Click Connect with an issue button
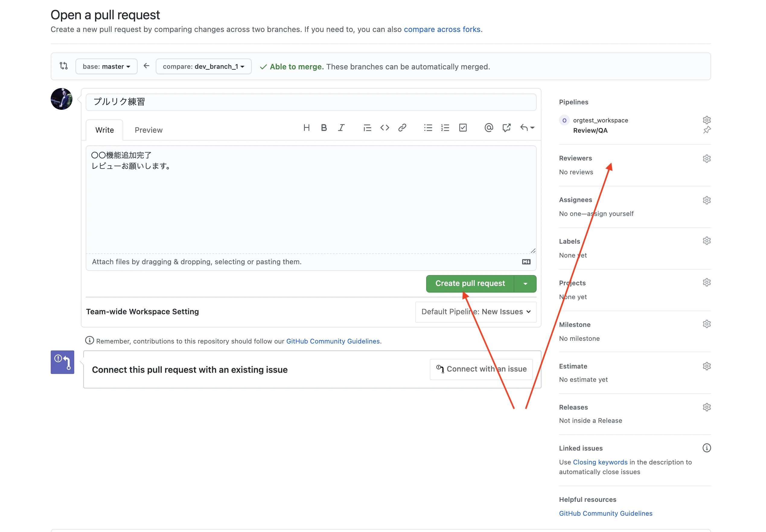 [x=481, y=369]
